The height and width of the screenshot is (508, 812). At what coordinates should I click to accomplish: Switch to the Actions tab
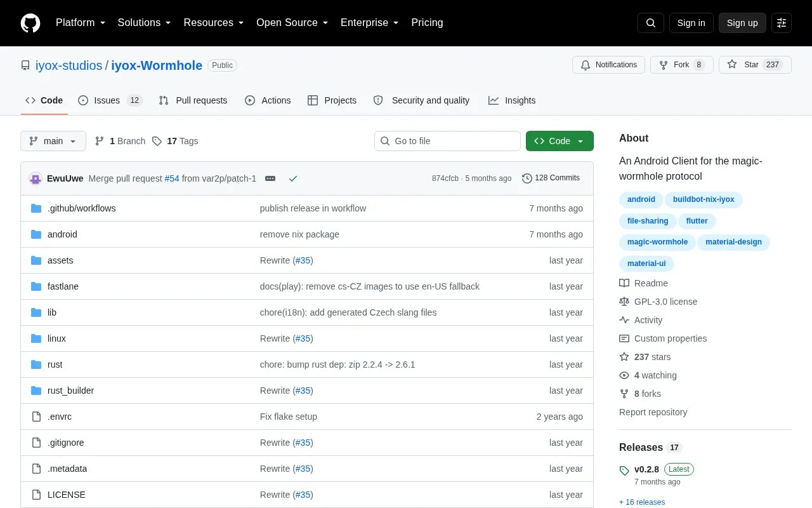(x=268, y=100)
